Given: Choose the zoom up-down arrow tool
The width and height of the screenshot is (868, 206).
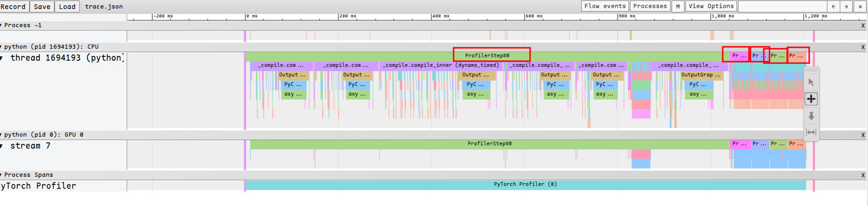Looking at the screenshot, I should tap(811, 116).
